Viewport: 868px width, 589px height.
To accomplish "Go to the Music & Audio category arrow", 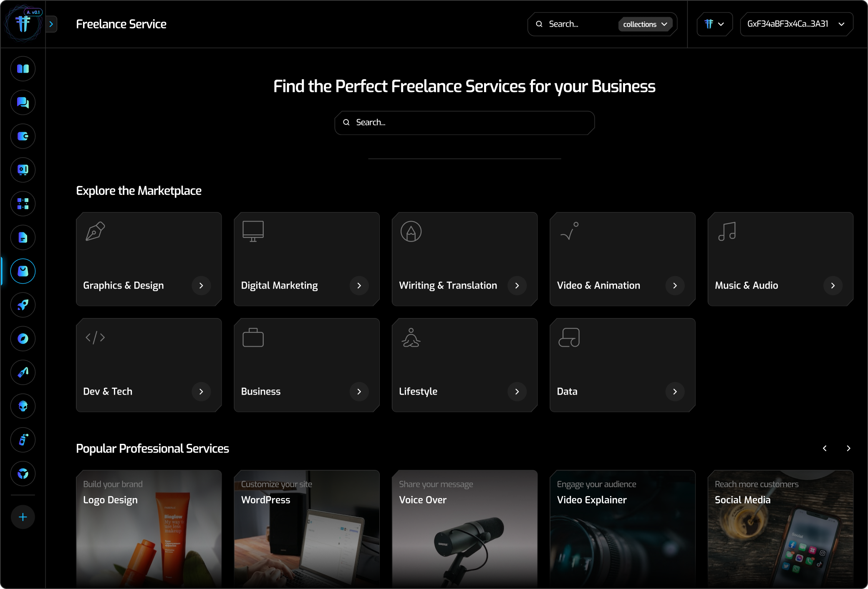I will pos(833,286).
